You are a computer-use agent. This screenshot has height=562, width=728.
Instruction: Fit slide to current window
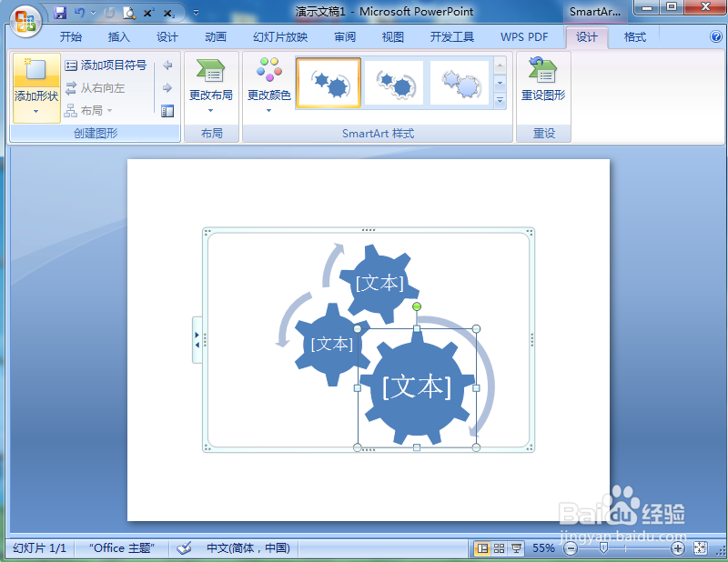pyautogui.click(x=701, y=548)
